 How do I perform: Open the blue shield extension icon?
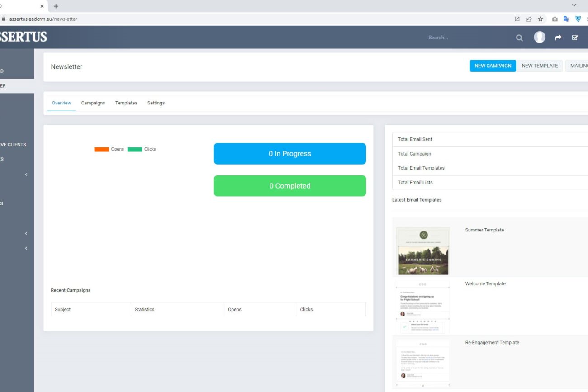pyautogui.click(x=578, y=19)
